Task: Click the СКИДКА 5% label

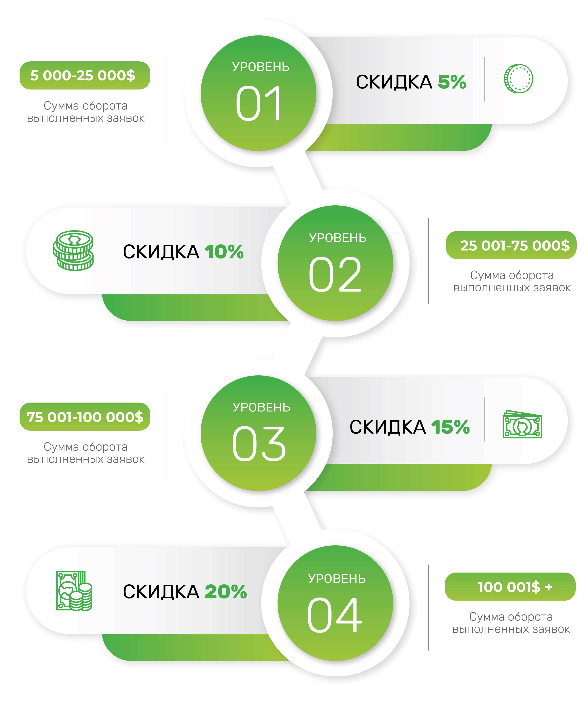Action: [411, 82]
